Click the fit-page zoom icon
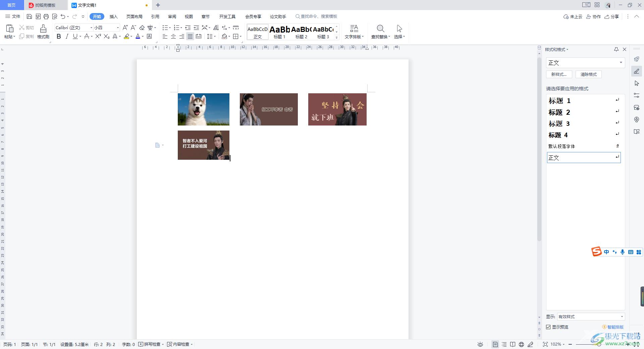The height and width of the screenshot is (349, 644). pos(545,344)
